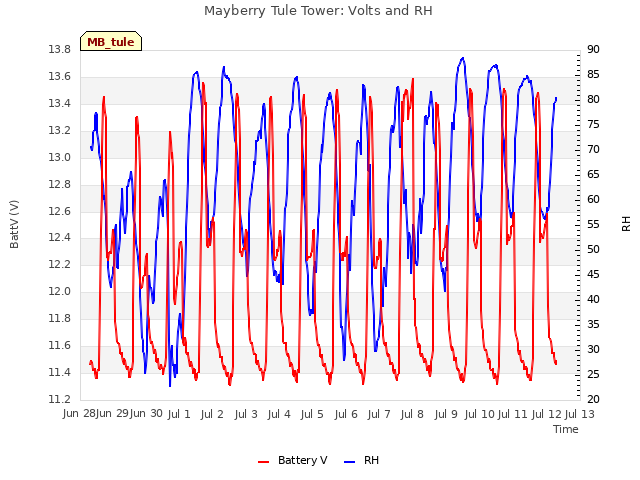The height and width of the screenshot is (480, 640).
Task: Click the 13.6 voltage axis value
Action: (x=60, y=77)
